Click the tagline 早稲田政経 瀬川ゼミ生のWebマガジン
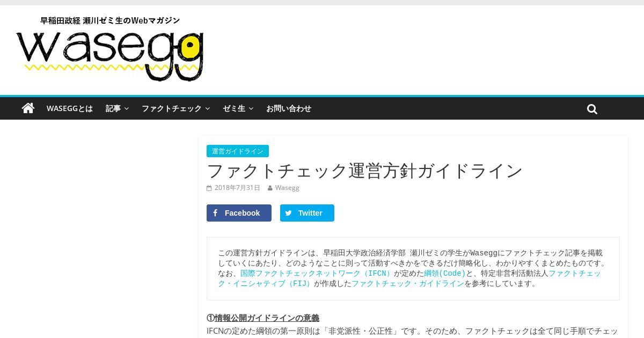 [x=110, y=20]
